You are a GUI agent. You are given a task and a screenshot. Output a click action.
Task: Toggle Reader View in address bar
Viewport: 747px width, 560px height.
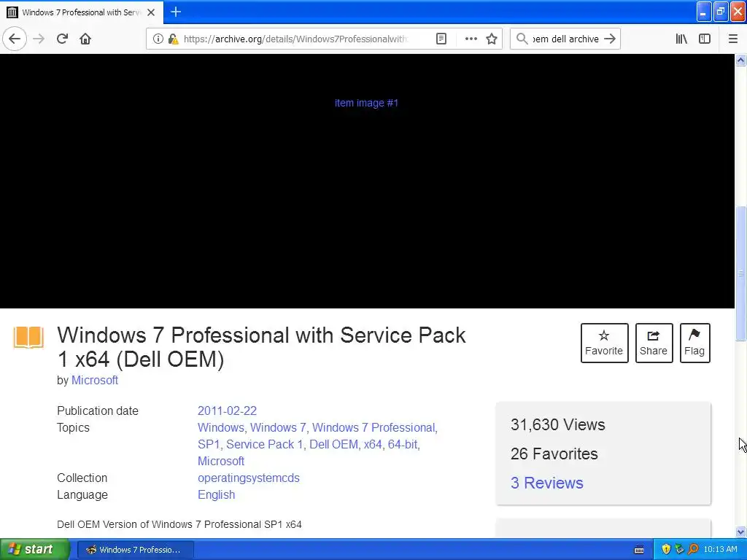tap(441, 39)
